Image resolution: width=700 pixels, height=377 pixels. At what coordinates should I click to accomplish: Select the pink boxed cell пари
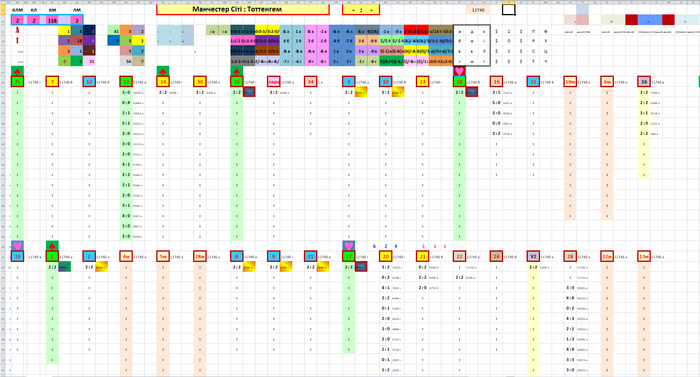coord(274,82)
